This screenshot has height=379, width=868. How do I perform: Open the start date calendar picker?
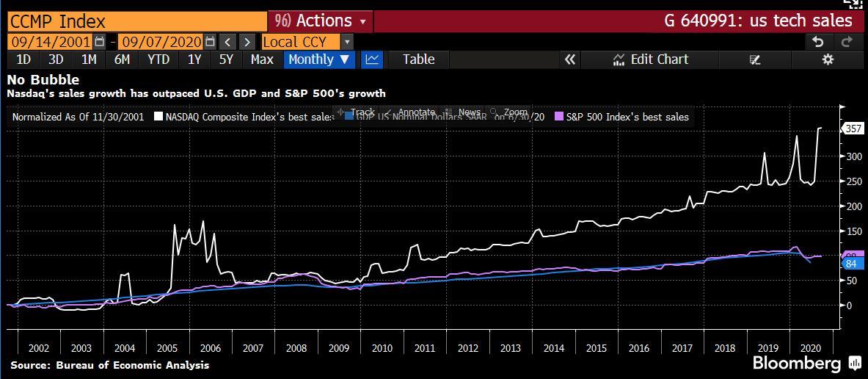pos(98,42)
